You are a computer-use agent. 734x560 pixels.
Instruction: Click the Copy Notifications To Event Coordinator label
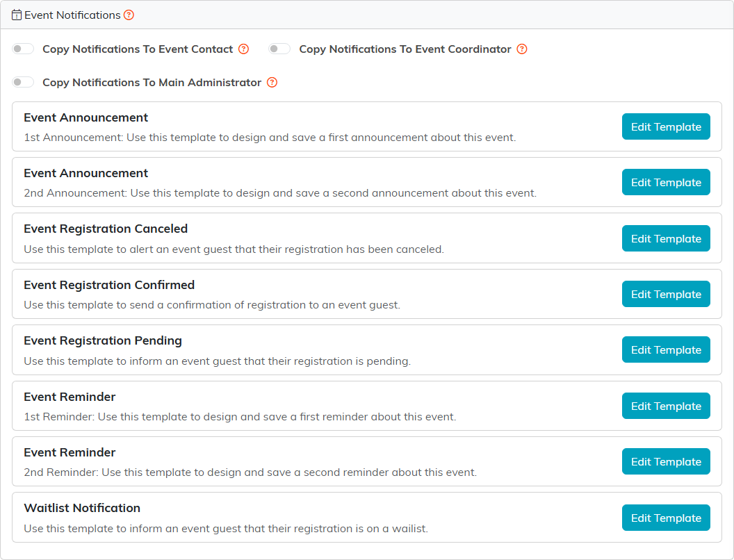click(405, 49)
